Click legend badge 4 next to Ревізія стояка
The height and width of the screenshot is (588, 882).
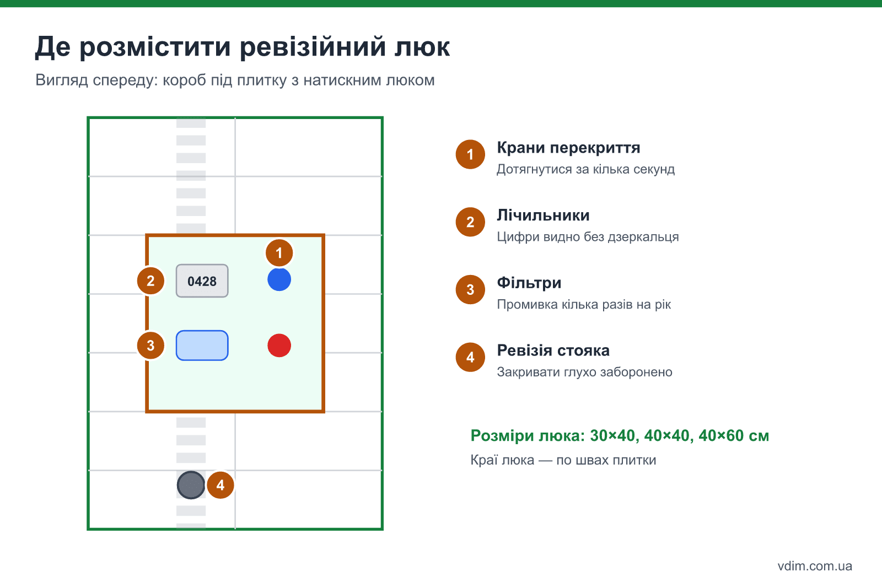470,357
